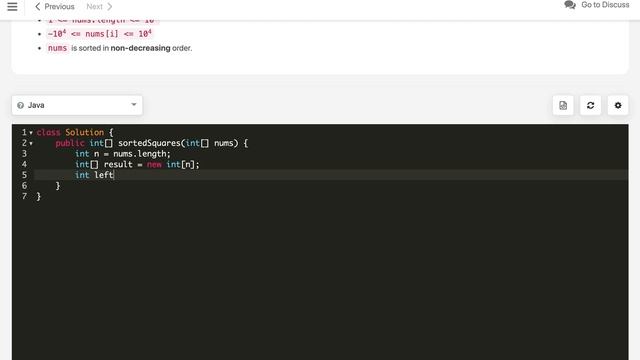Click the 'nums' code tag in constraints

(x=57, y=48)
